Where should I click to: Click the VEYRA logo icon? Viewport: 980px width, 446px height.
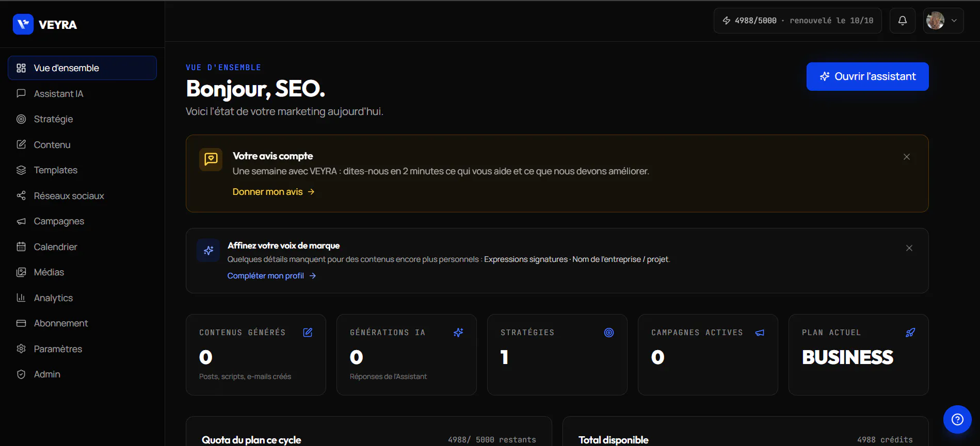point(23,24)
